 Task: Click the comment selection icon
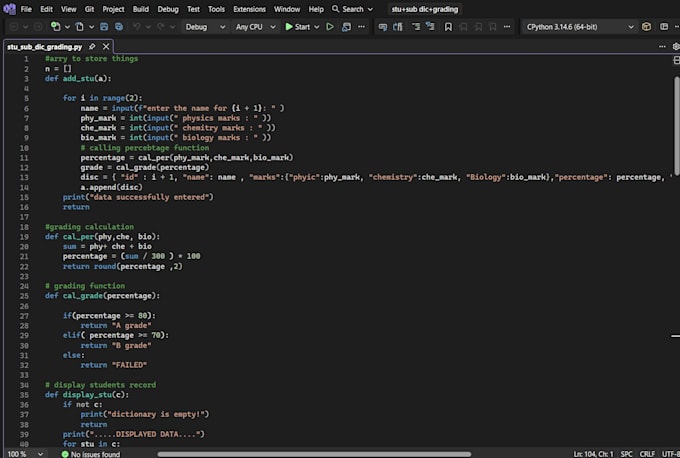click(x=382, y=27)
